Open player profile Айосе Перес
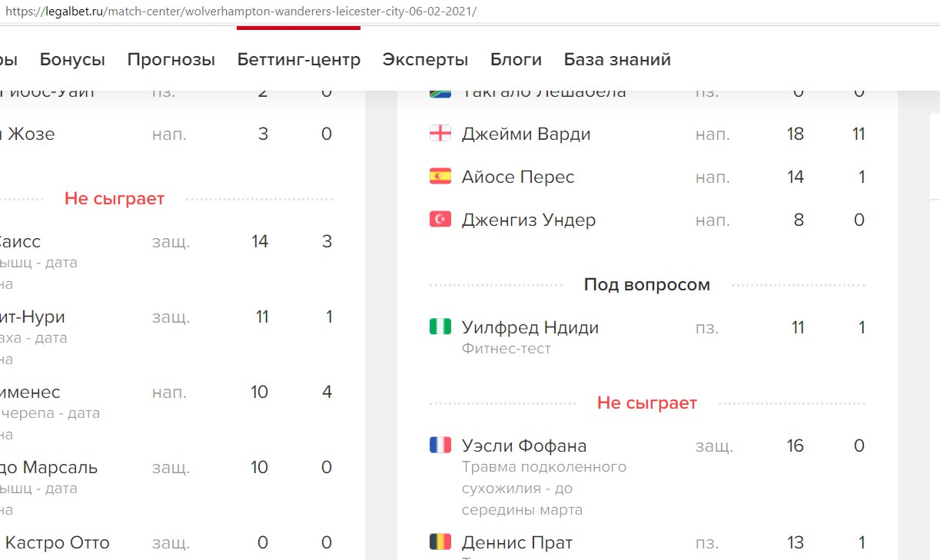This screenshot has height=560, width=940. pos(517,177)
